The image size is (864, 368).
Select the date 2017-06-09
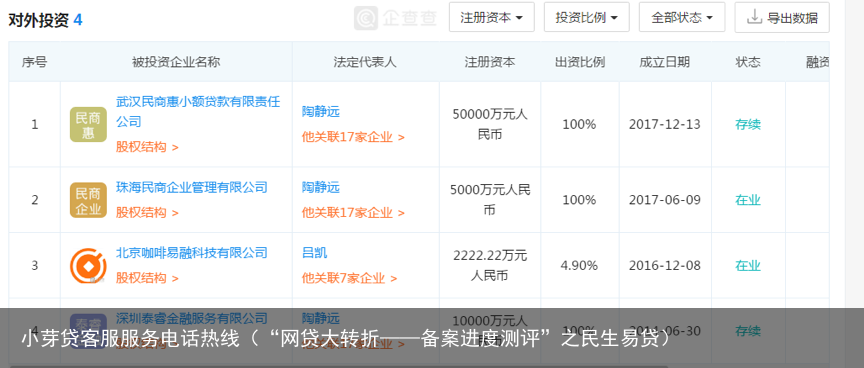coord(665,200)
